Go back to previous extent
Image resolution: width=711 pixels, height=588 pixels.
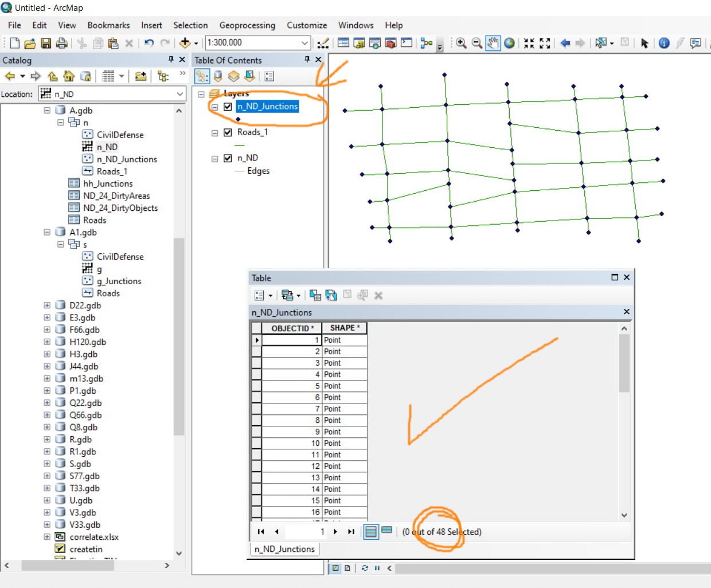click(565, 43)
